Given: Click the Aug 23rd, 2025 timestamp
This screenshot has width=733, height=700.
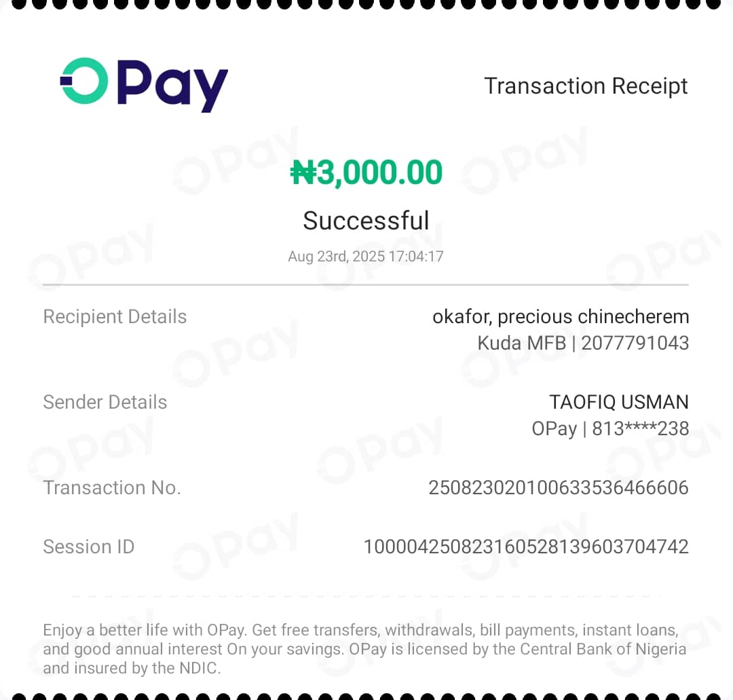Looking at the screenshot, I should [366, 257].
